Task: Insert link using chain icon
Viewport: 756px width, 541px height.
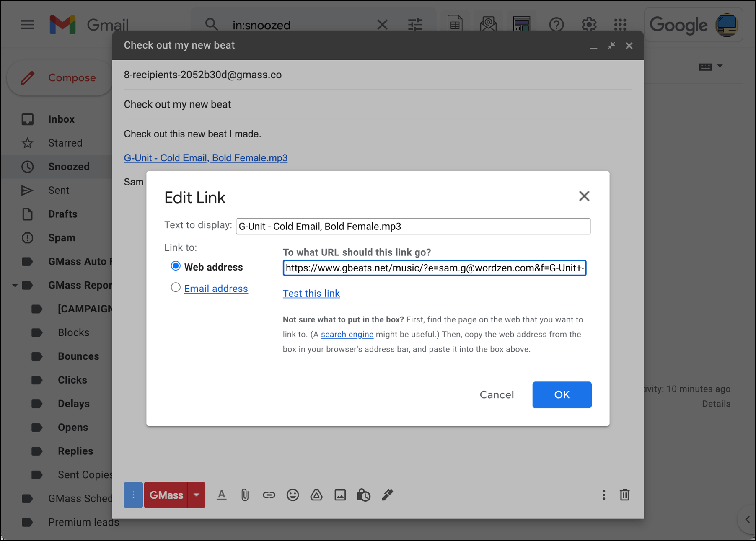Action: (269, 495)
